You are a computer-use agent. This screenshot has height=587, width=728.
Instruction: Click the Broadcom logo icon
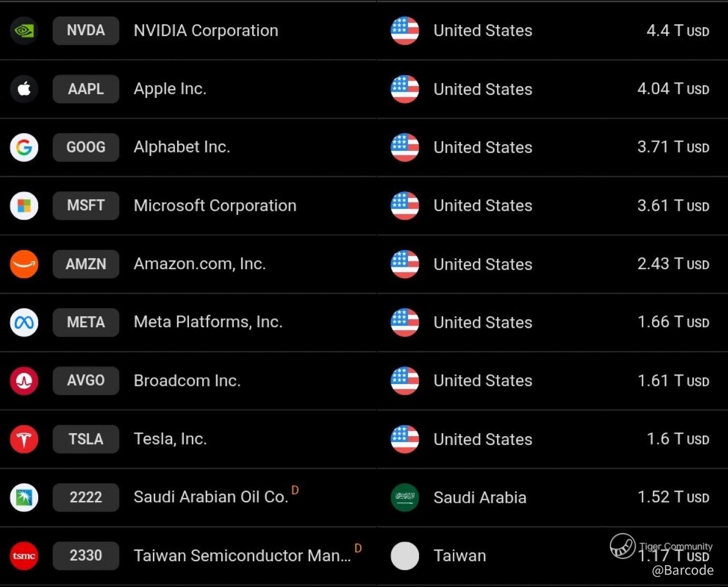point(24,381)
